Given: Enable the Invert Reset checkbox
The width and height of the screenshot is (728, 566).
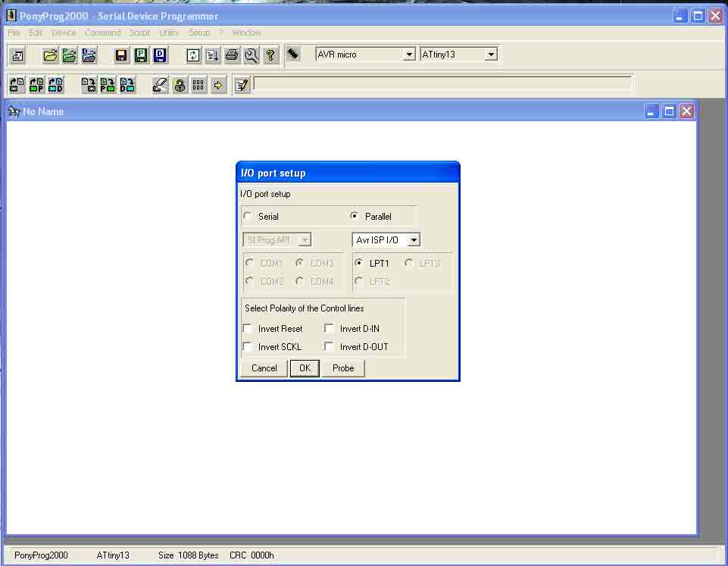Looking at the screenshot, I should [248, 329].
